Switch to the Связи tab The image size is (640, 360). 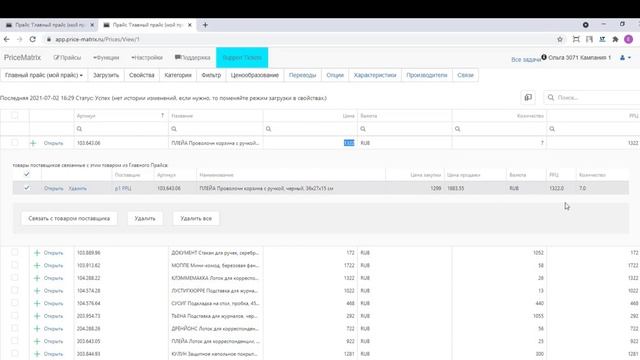point(465,75)
